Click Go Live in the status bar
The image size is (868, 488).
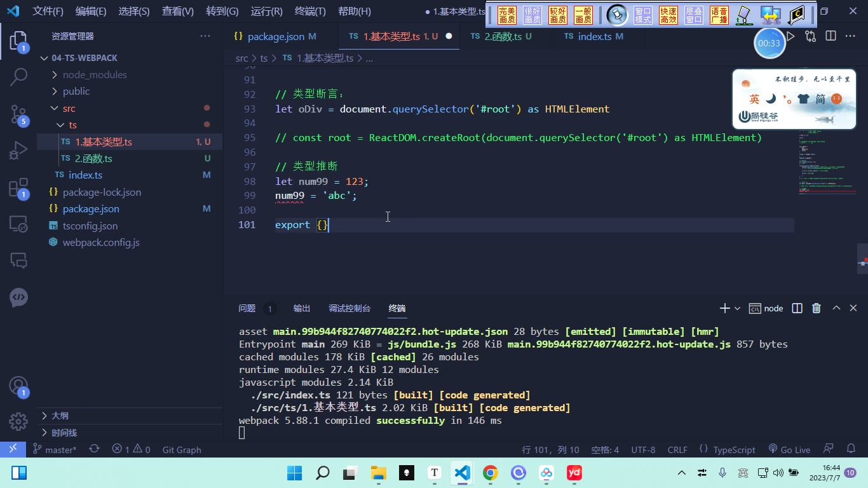click(789, 449)
